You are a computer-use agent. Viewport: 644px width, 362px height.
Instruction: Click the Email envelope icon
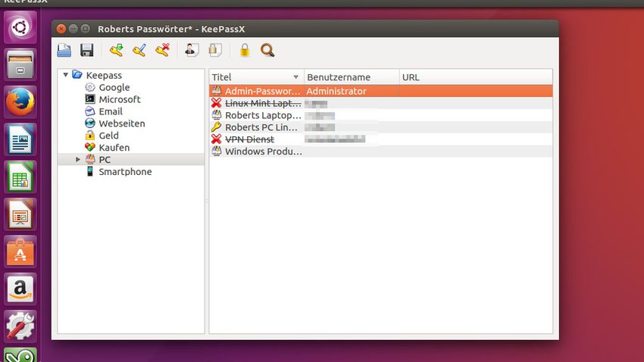point(90,111)
